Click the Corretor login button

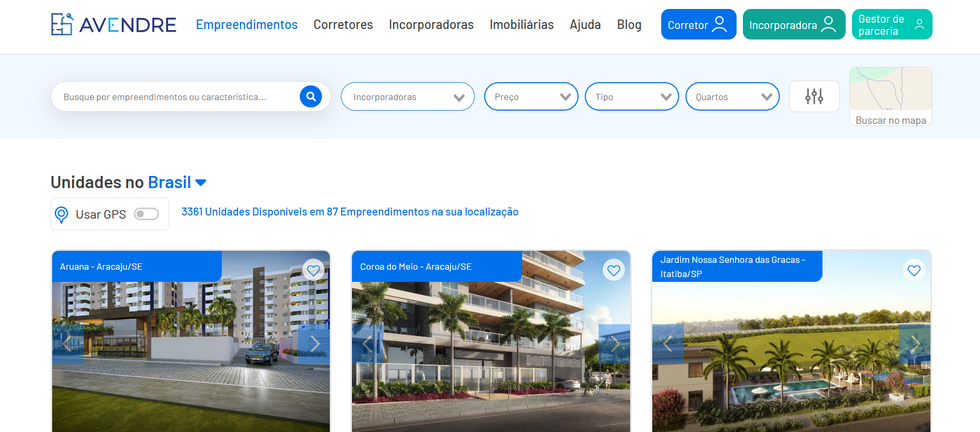[699, 24]
